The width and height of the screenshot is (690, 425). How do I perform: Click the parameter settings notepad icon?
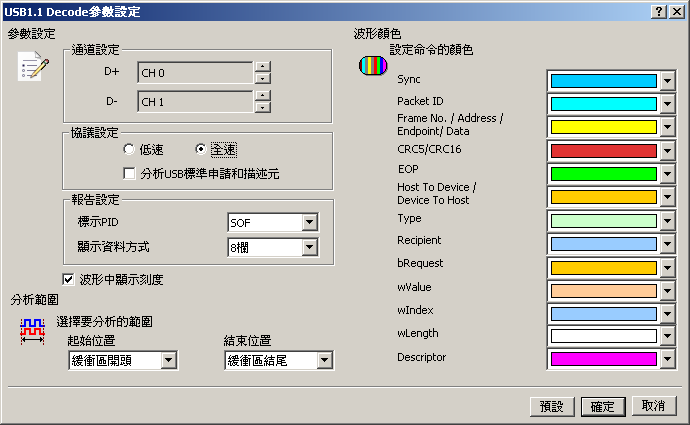tap(33, 66)
